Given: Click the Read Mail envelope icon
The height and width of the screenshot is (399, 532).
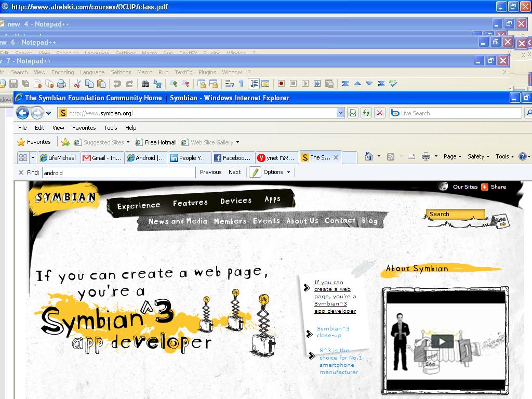Looking at the screenshot, I should tap(411, 156).
